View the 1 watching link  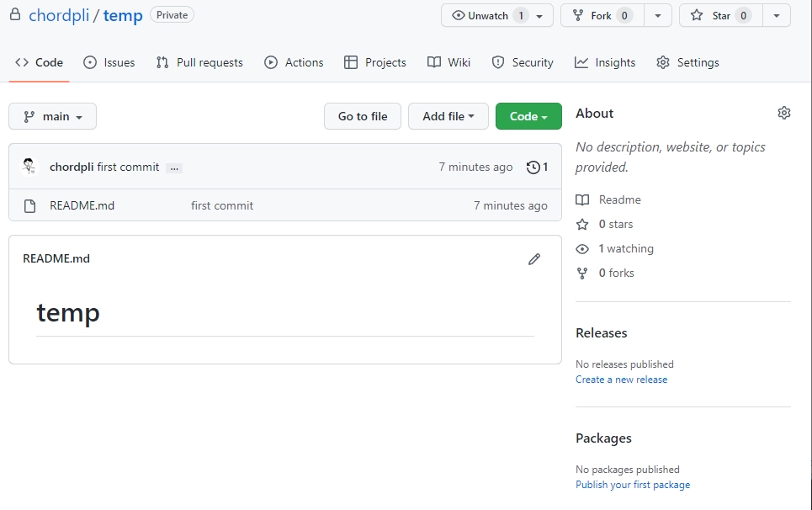coord(626,248)
